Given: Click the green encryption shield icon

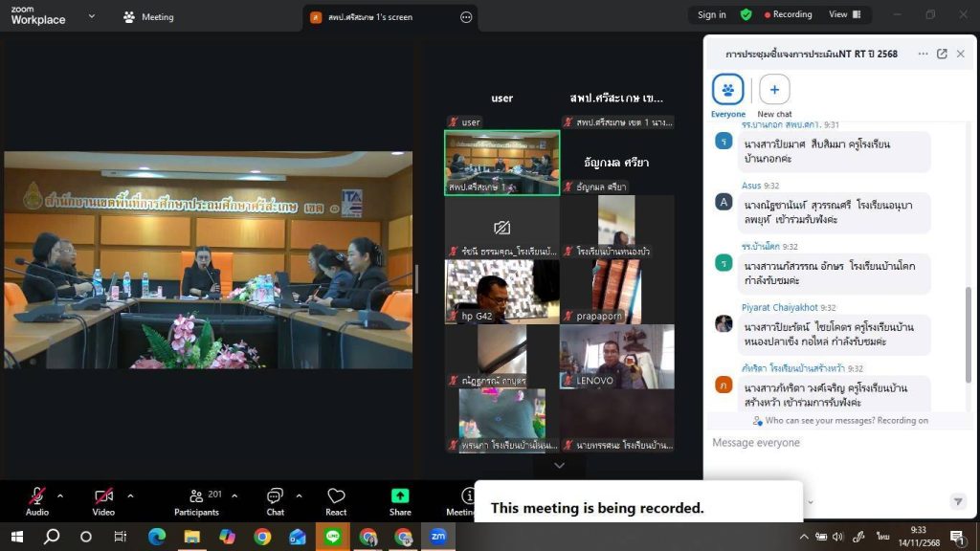Looking at the screenshot, I should point(746,14).
